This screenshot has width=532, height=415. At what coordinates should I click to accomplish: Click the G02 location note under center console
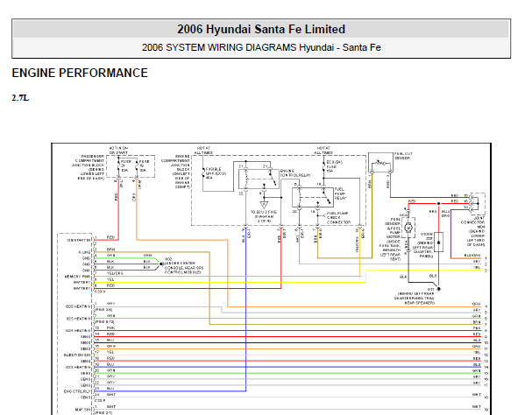183,268
